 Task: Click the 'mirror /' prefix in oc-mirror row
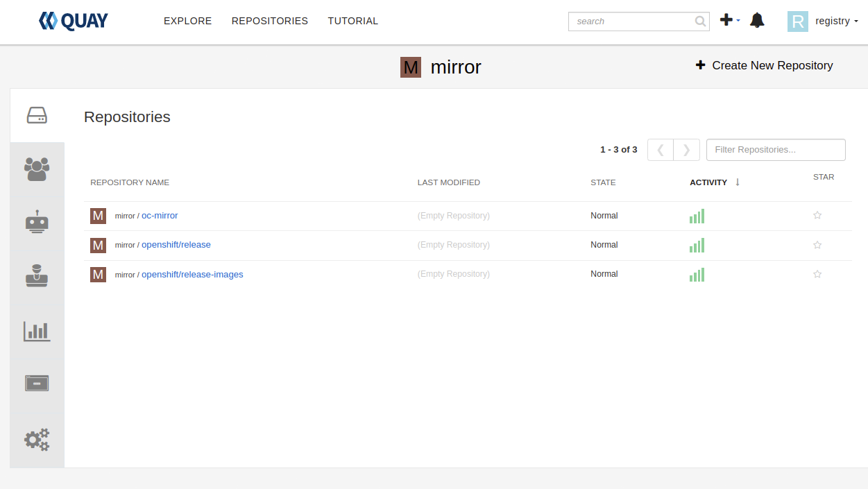tap(127, 216)
